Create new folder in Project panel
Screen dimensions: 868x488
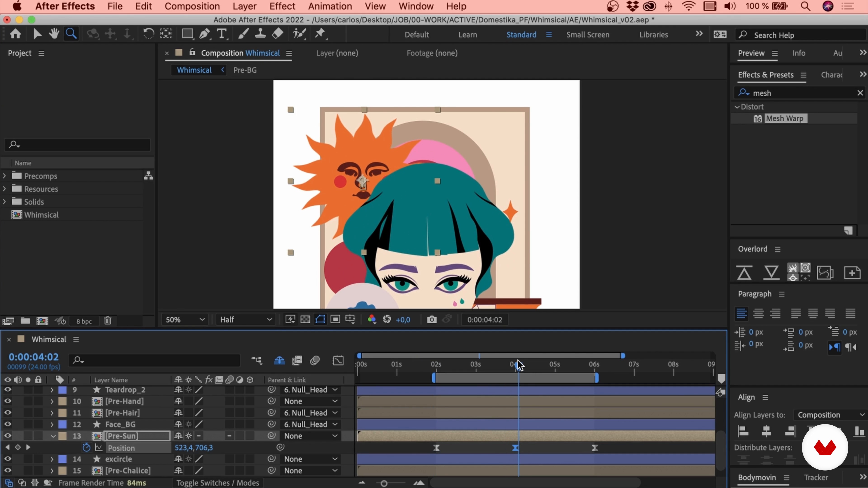tap(25, 321)
